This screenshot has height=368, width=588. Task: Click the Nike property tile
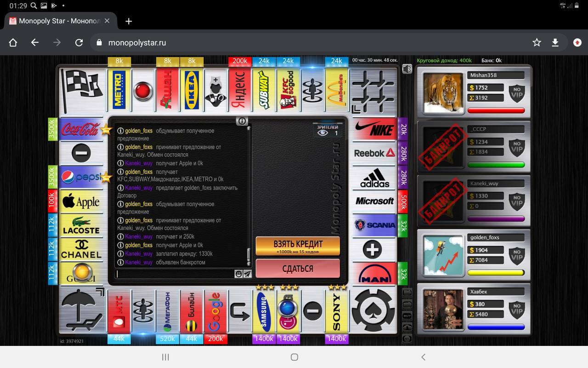pos(375,129)
